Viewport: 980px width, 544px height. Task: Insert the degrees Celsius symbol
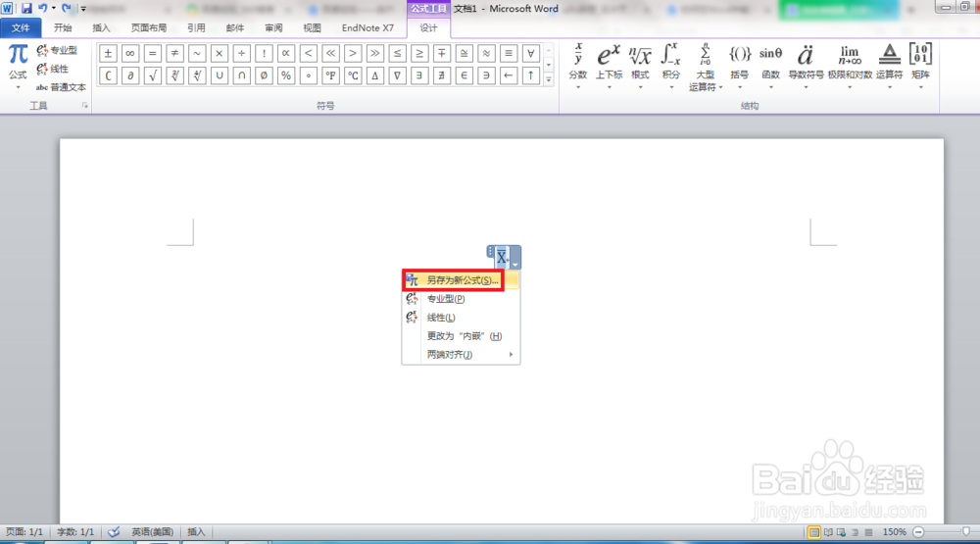point(353,75)
